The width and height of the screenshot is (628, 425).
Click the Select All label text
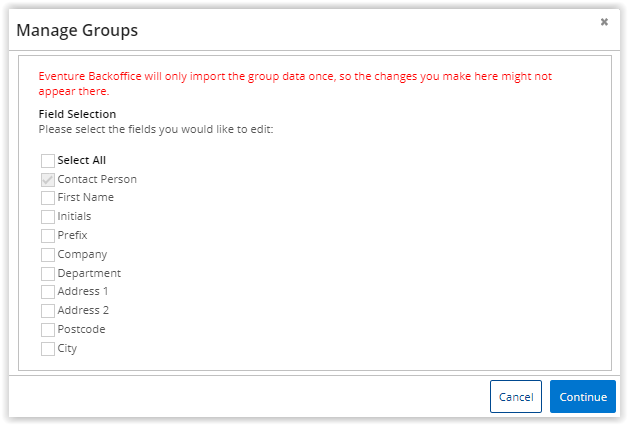tap(82, 160)
